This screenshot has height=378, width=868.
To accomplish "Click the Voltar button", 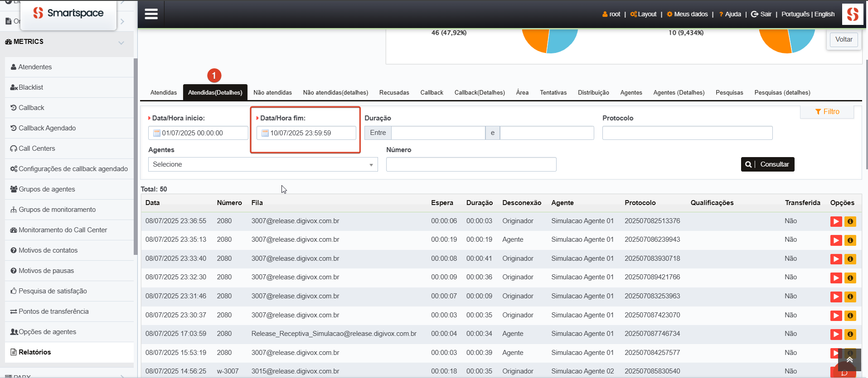I will [x=844, y=39].
